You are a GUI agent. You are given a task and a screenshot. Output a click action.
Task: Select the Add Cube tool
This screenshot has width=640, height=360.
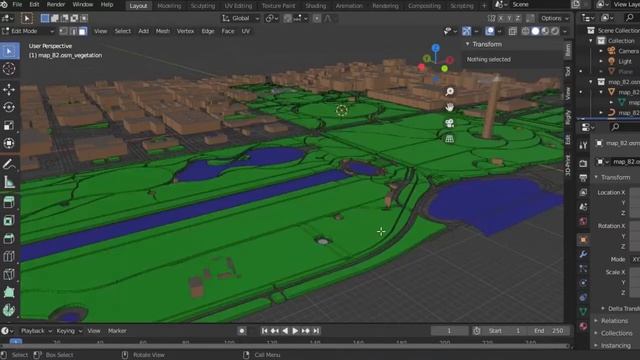click(9, 202)
